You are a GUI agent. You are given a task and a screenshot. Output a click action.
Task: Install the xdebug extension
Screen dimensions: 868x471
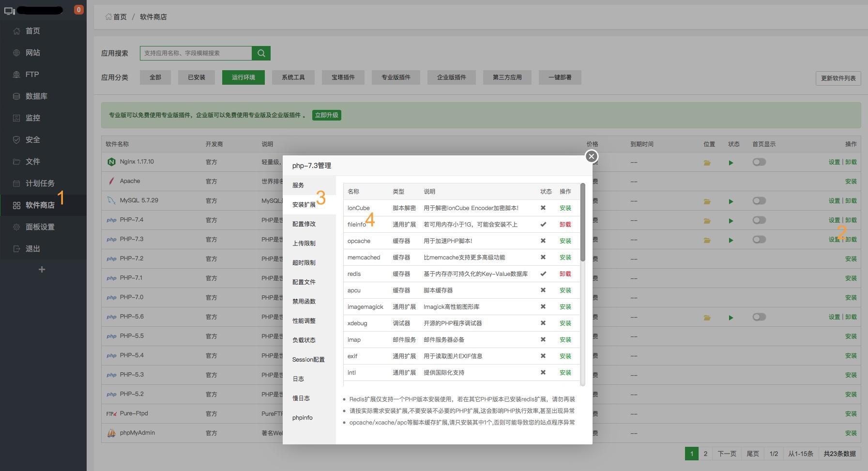pyautogui.click(x=565, y=323)
